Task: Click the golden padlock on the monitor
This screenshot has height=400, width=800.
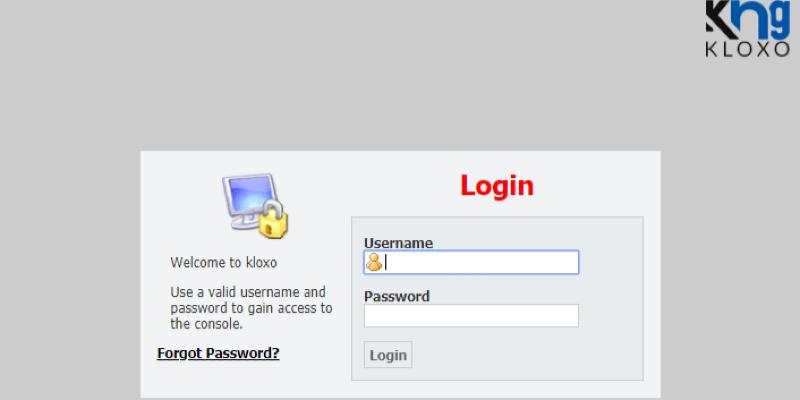Action: point(274,219)
